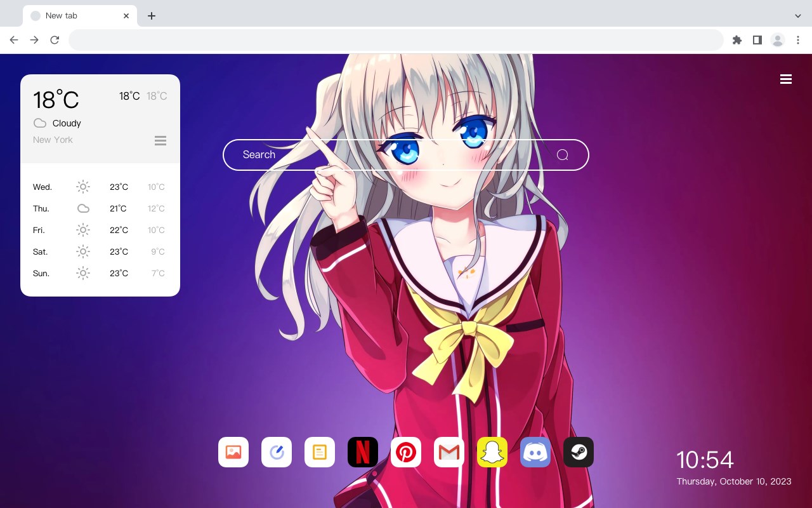Open the Chrome three-dot menu
The height and width of the screenshot is (508, 812).
tap(798, 40)
